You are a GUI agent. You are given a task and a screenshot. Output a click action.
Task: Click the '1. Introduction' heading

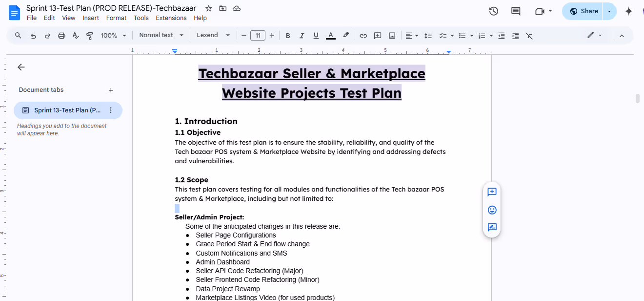click(206, 121)
